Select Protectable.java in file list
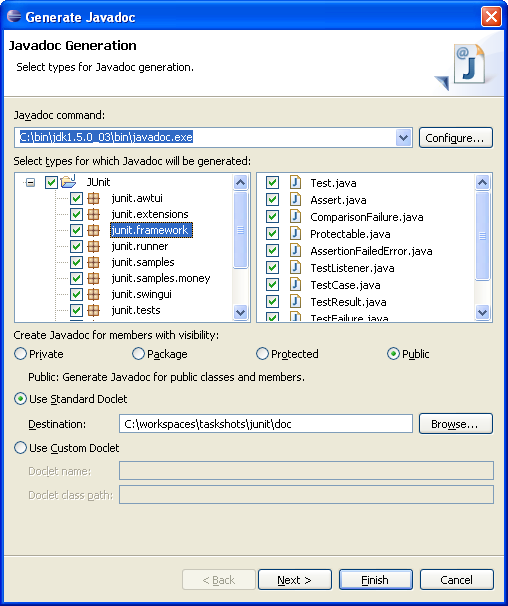Image resolution: width=508 pixels, height=606 pixels. [x=350, y=234]
